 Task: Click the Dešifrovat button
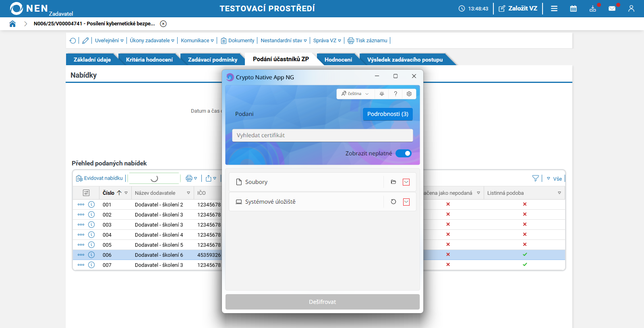click(x=323, y=302)
